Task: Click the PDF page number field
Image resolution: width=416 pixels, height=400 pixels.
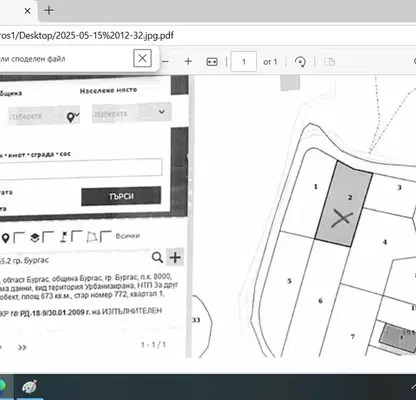Action: (x=244, y=62)
